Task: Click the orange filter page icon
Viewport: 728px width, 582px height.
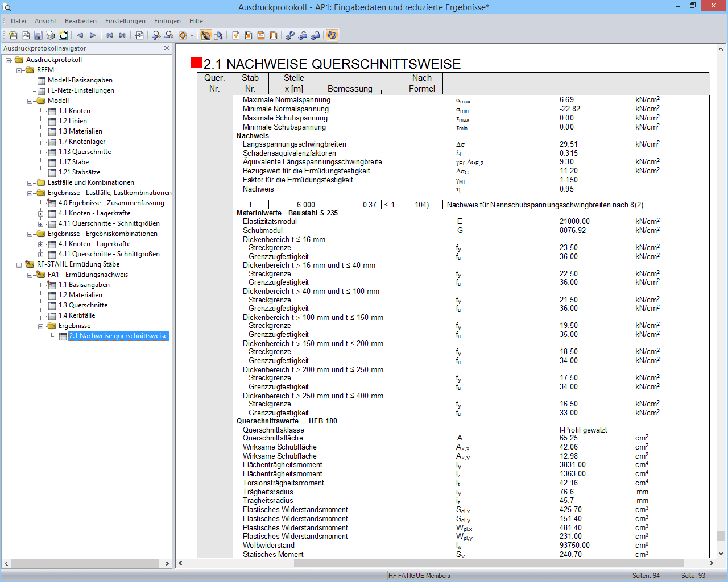Action: (236, 35)
